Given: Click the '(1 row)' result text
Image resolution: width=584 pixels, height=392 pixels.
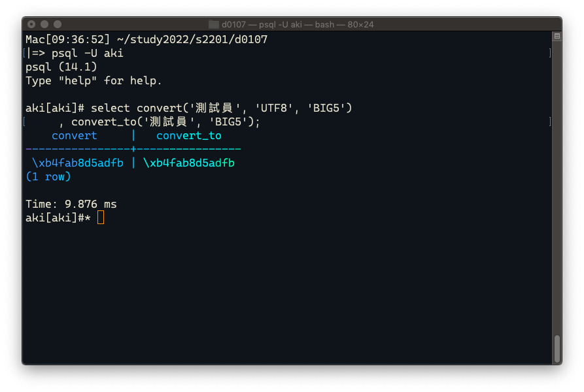Looking at the screenshot, I should [x=48, y=176].
